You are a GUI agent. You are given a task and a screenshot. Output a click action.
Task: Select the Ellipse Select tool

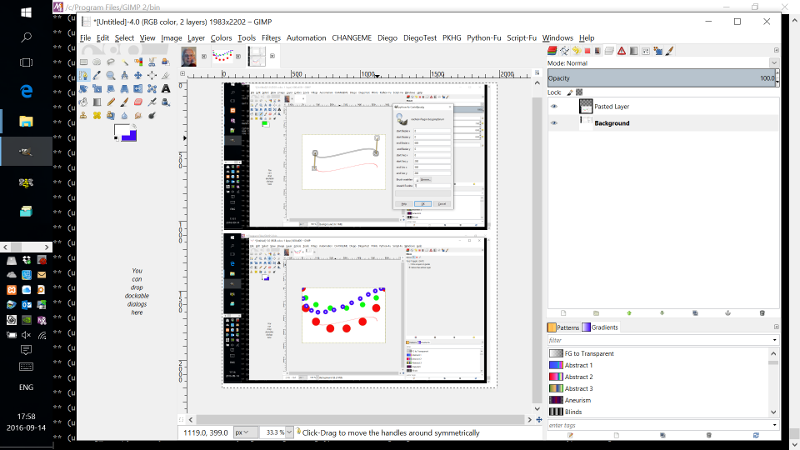coord(96,62)
